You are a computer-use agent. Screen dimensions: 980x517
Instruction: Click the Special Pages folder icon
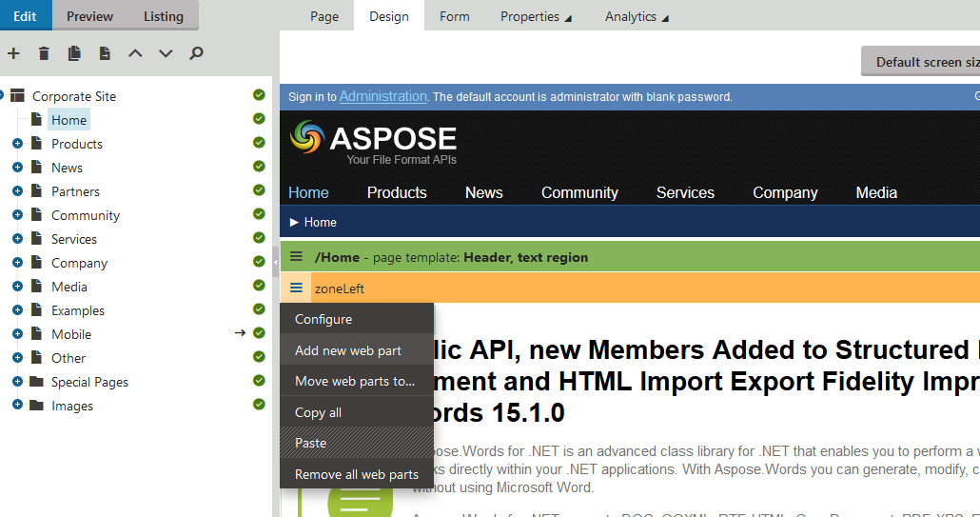pyautogui.click(x=37, y=382)
